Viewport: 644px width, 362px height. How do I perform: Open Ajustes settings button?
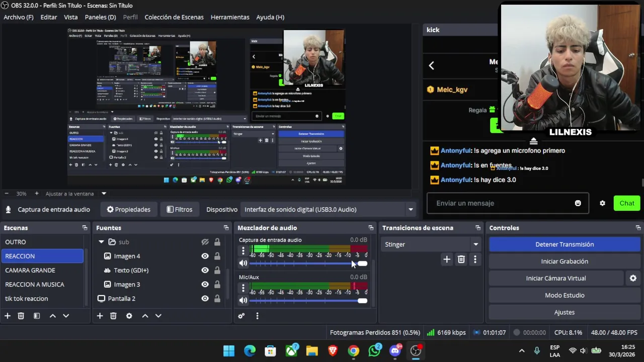(565, 312)
